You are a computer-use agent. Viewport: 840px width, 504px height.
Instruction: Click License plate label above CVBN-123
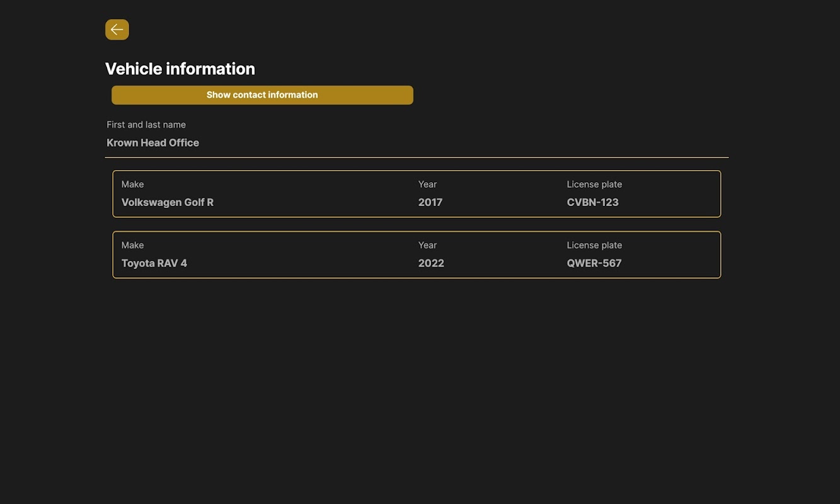pos(594,185)
